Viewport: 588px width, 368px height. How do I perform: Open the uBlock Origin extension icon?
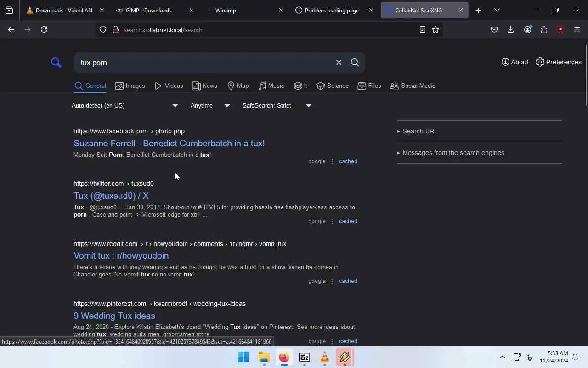click(560, 29)
